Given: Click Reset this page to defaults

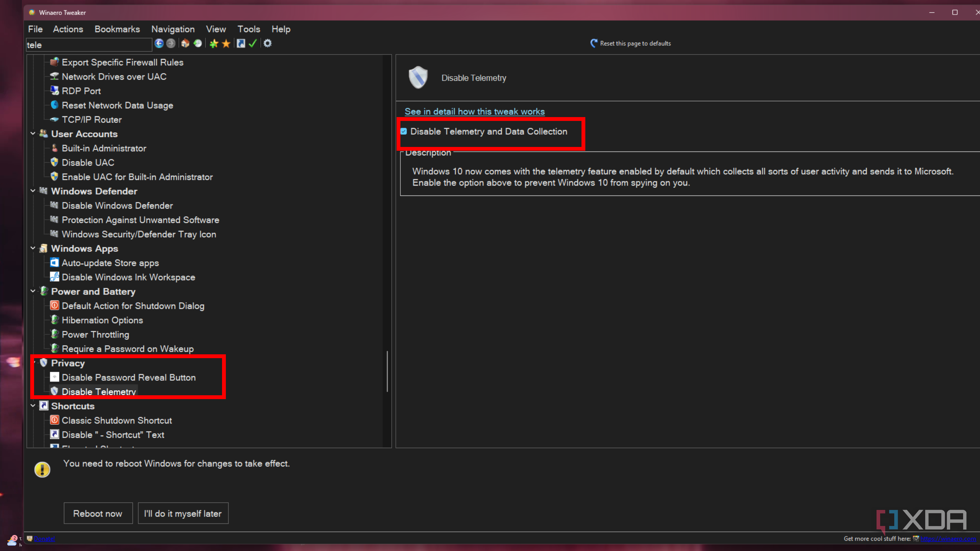Looking at the screenshot, I should point(635,43).
